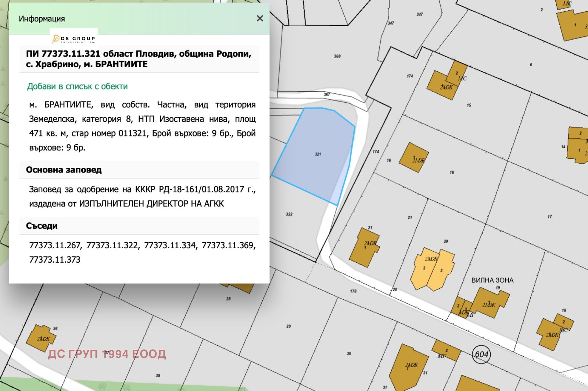
Task: Select parcel 30 on the map
Action: tap(349, 353)
